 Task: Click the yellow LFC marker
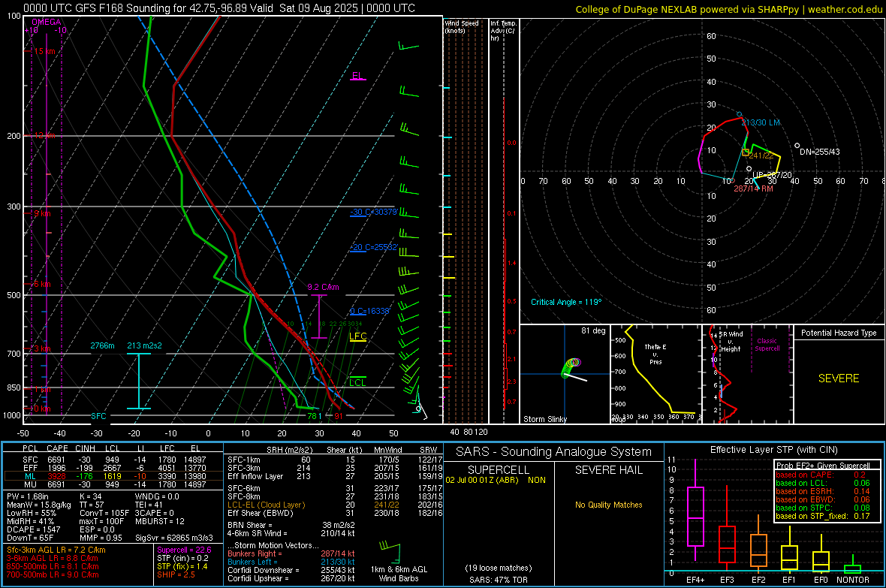(x=357, y=336)
